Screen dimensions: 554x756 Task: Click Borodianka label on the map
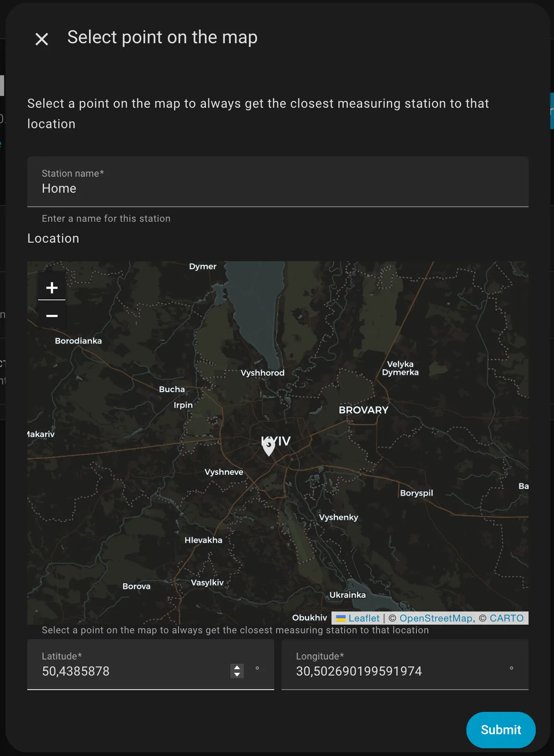click(x=78, y=341)
